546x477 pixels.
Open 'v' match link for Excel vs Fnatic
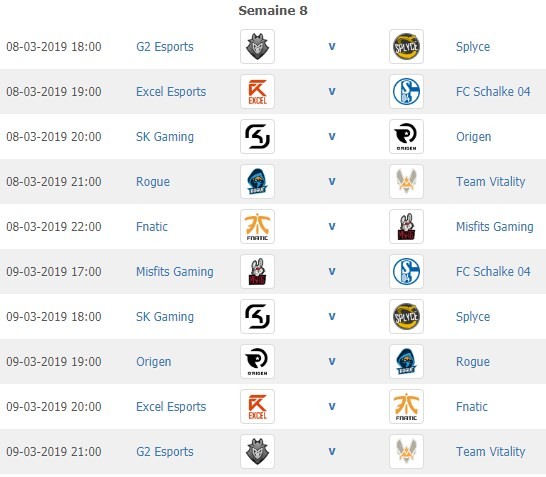tap(332, 406)
